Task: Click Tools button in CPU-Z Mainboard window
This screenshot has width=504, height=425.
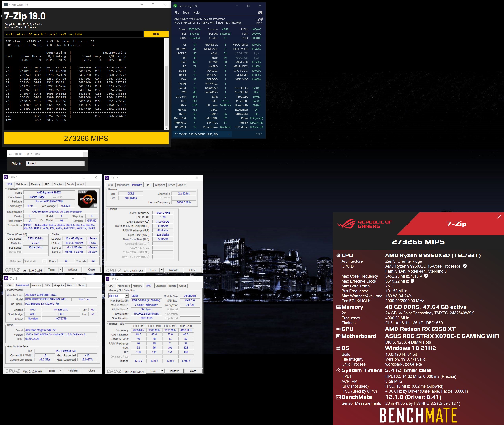Action: (52, 371)
